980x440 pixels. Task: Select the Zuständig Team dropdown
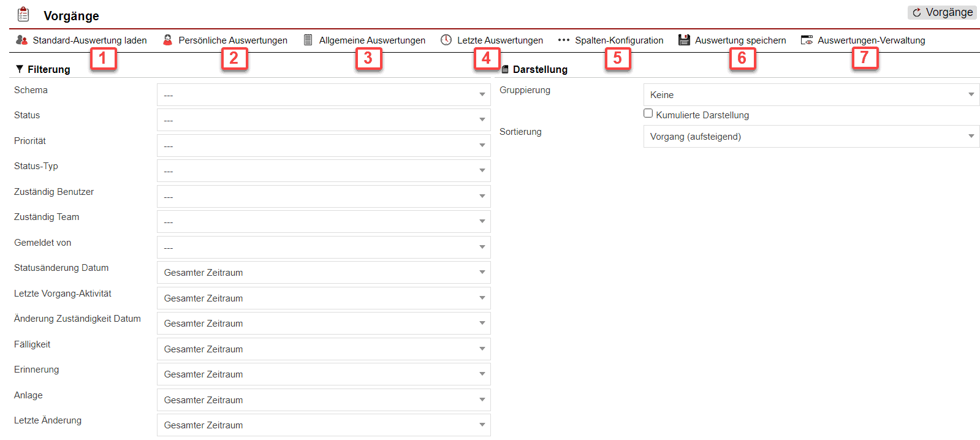323,222
